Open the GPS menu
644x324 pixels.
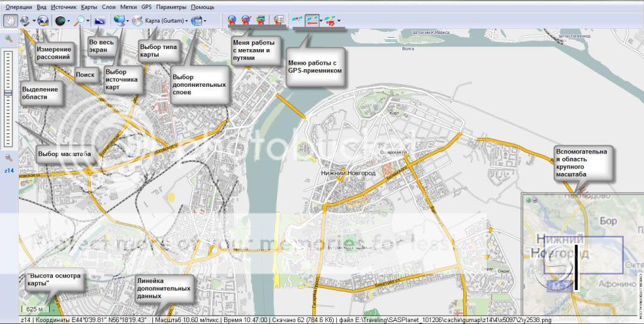click(x=146, y=8)
